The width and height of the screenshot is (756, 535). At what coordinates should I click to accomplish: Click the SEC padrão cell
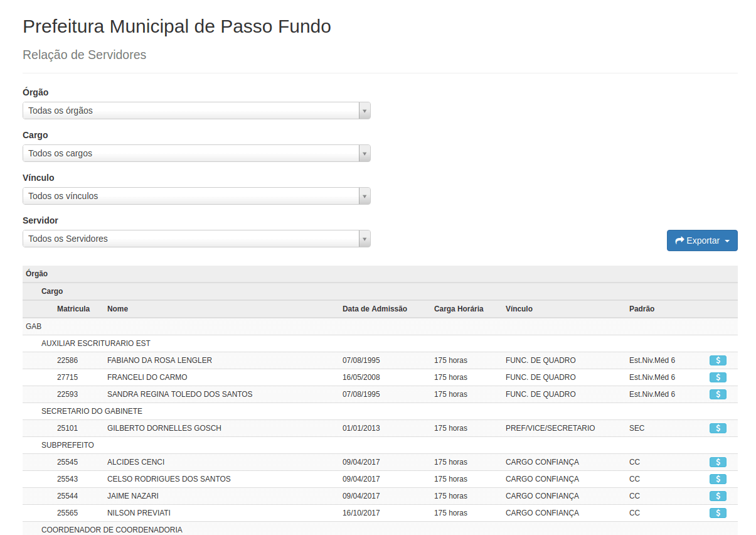(x=637, y=428)
